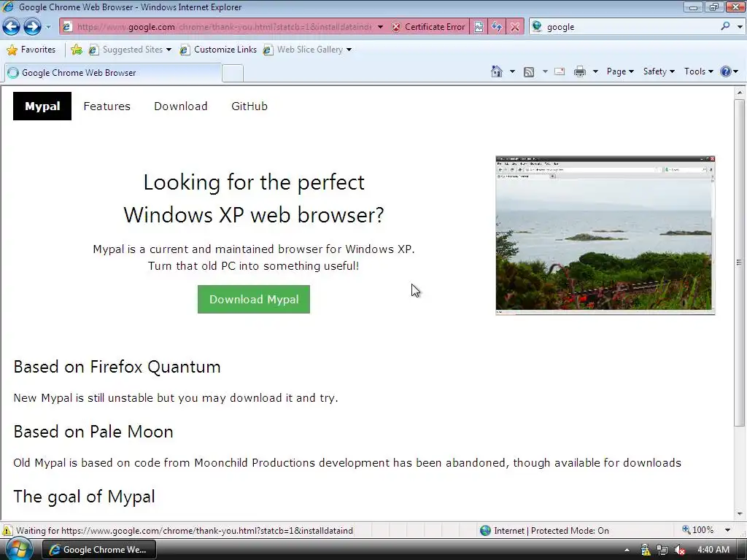Open a new blank tab
Image resolution: width=747 pixels, height=560 pixels.
(x=233, y=74)
